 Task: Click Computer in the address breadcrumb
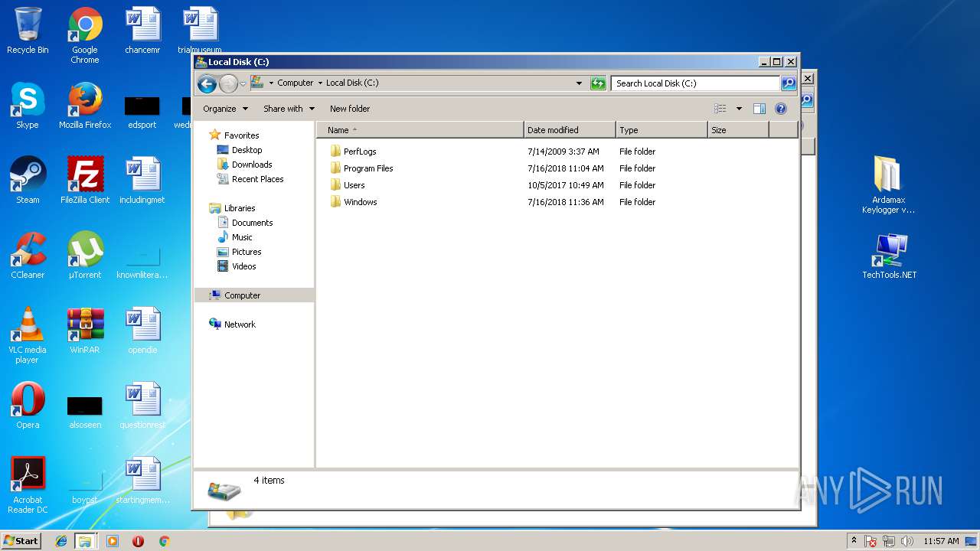click(295, 83)
